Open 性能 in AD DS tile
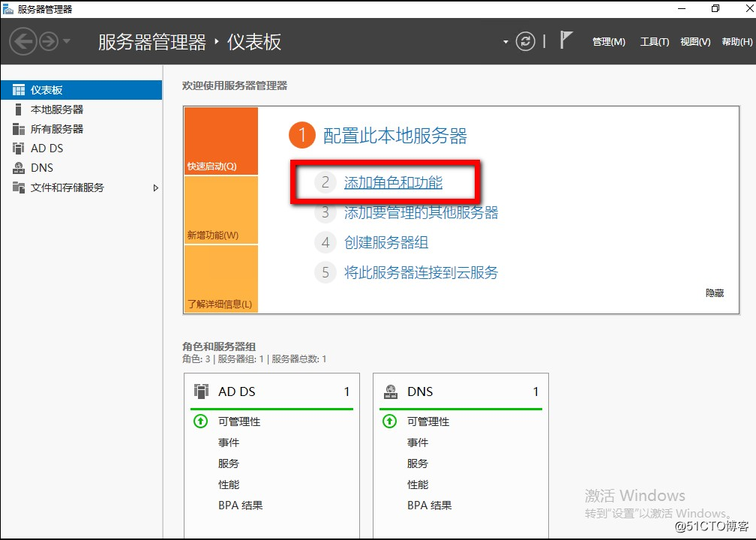 (229, 484)
